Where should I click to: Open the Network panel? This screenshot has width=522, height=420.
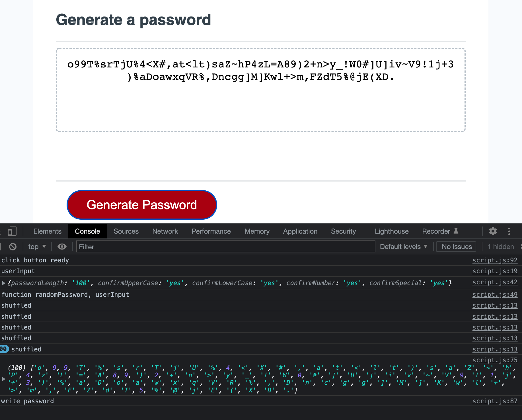[165, 231]
